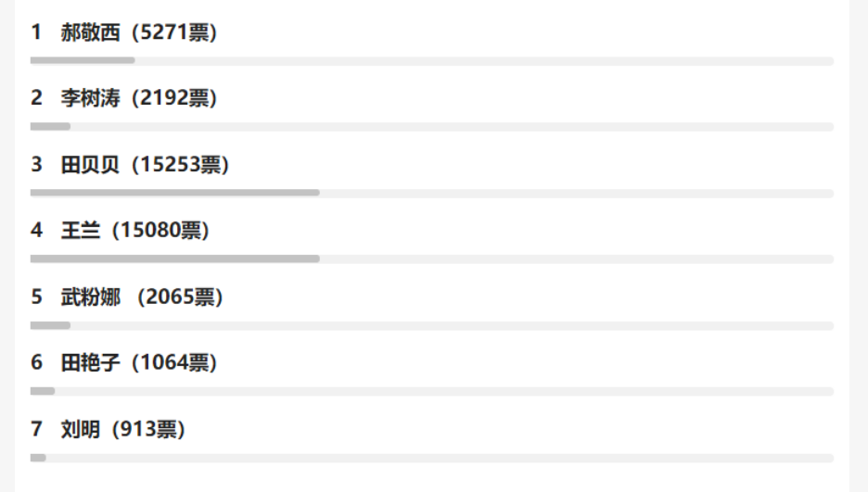Select the 15080票 vote total
The height and width of the screenshot is (492, 868).
click(161, 231)
